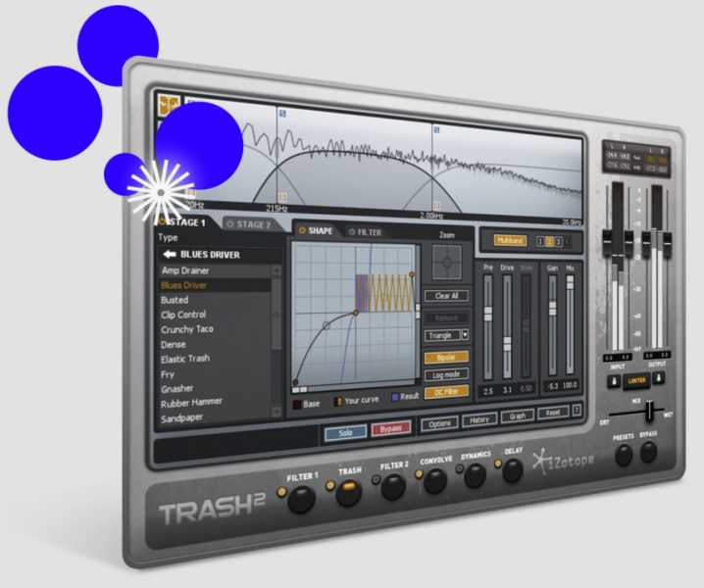This screenshot has width=704, height=588.
Task: Click the Type list scroll-up arrow
Action: pyautogui.click(x=277, y=270)
